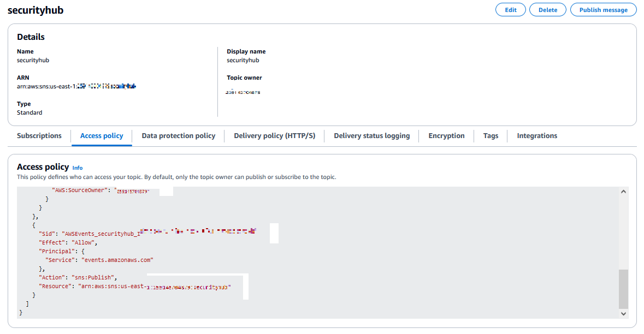Open the Access policy Info link
Screen dimensions: 644x334
coord(77,168)
